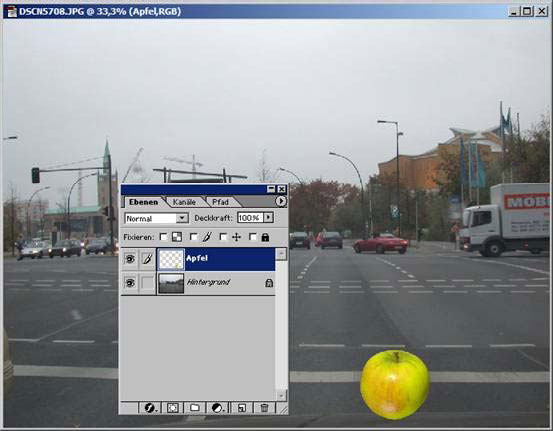Viewport: 553px width, 431px height.
Task: Delete layer with trash icon
Action: coord(264,408)
